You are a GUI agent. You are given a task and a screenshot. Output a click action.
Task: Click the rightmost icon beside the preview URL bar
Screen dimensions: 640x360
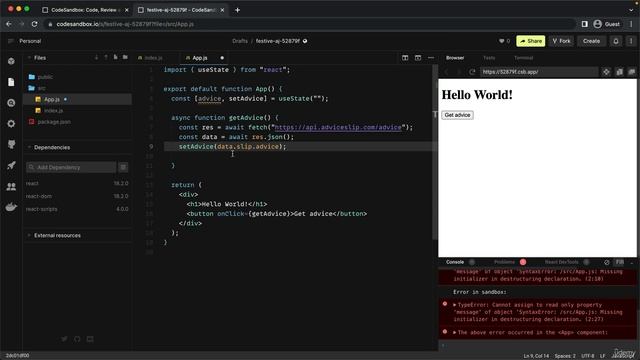(632, 72)
